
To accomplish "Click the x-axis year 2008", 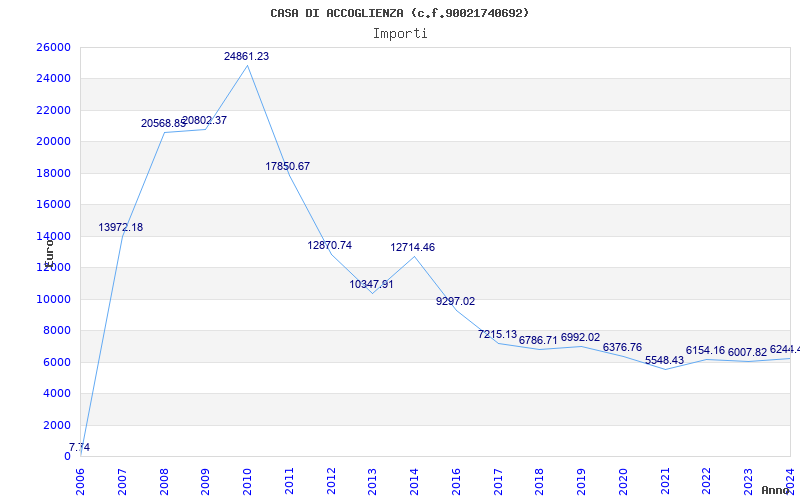I will [x=164, y=482].
